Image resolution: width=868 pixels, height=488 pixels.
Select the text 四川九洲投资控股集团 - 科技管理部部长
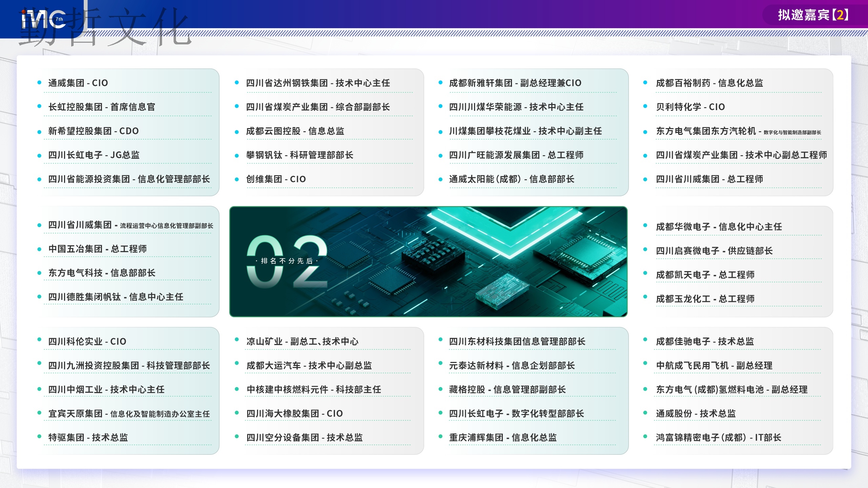pos(129,366)
